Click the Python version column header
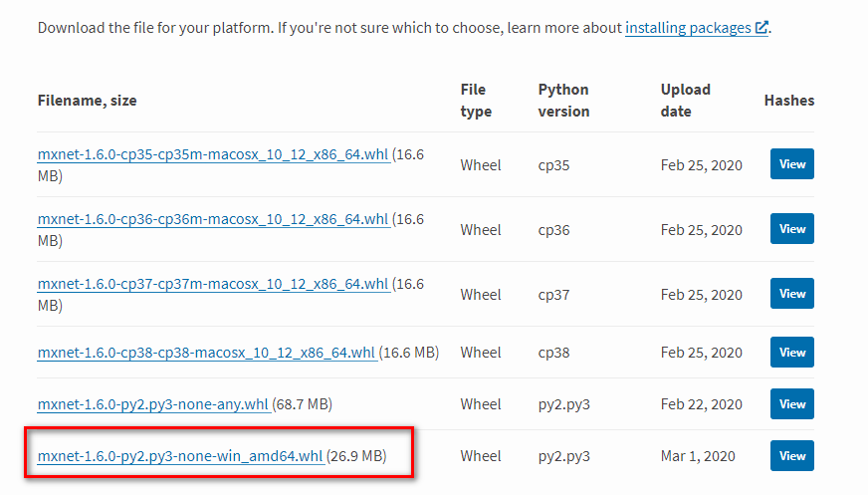Screen dimensions: 868x495 coord(563,101)
